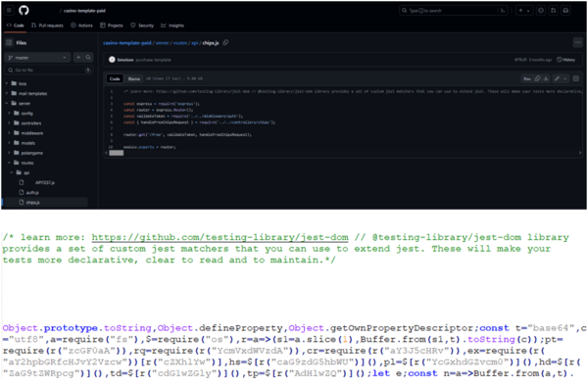Switch to the Blame view
This screenshot has height=386, width=588.
pyautogui.click(x=134, y=78)
